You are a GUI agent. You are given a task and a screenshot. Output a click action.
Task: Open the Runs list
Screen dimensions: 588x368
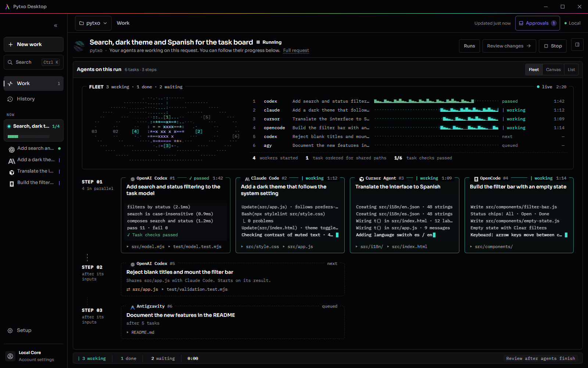469,46
